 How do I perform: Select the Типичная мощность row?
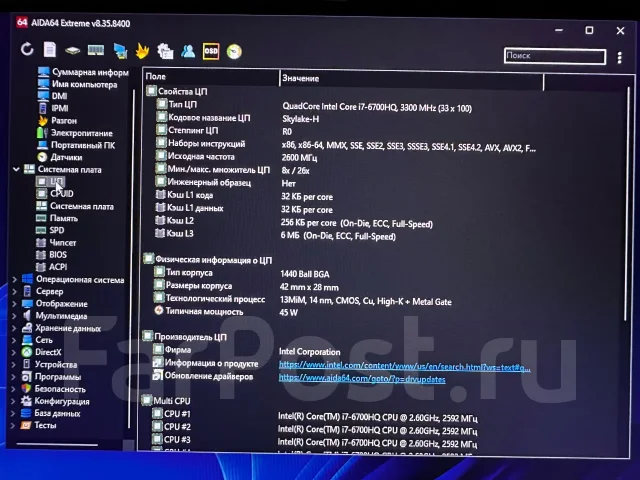click(226, 312)
